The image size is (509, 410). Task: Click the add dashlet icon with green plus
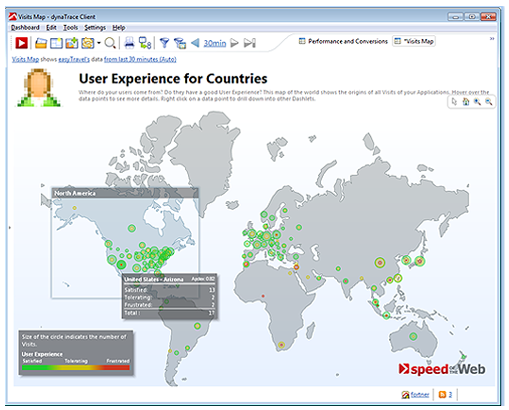[71, 43]
